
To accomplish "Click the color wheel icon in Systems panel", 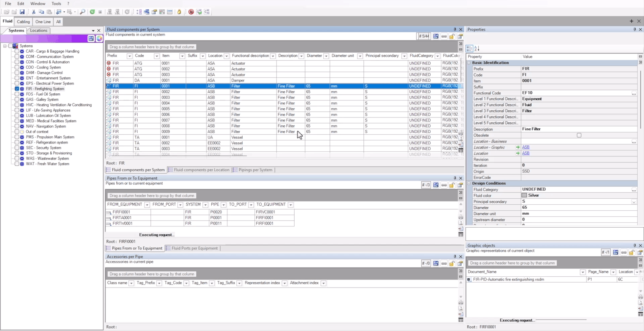I will [99, 39].
